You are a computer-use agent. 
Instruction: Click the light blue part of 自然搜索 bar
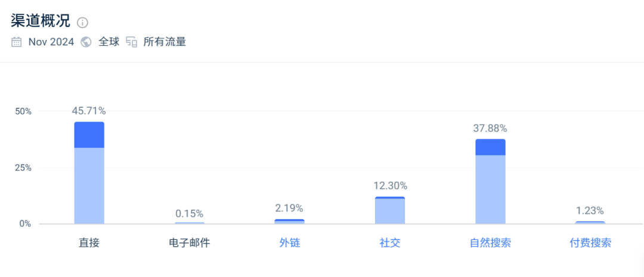tap(490, 189)
